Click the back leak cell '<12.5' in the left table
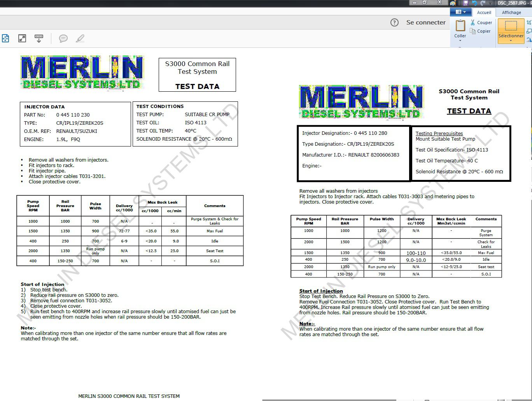Image resolution: width=532 pixels, height=401 pixels. point(151,251)
